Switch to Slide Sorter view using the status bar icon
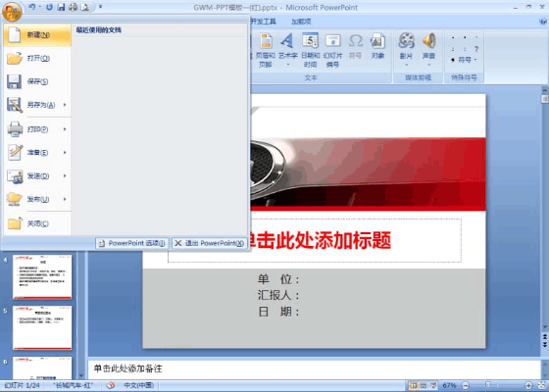This screenshot has width=549, height=392. (424, 386)
